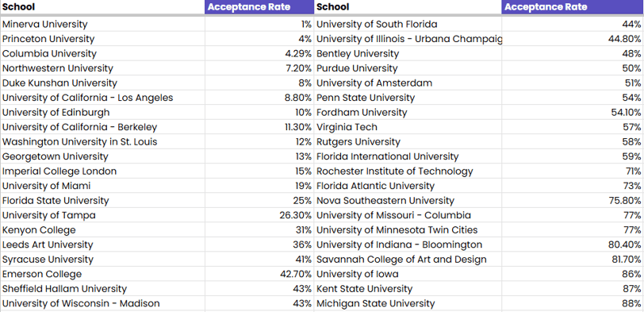The image size is (644, 312).
Task: Select the Duke Kunshan University cell
Action: pos(102,83)
